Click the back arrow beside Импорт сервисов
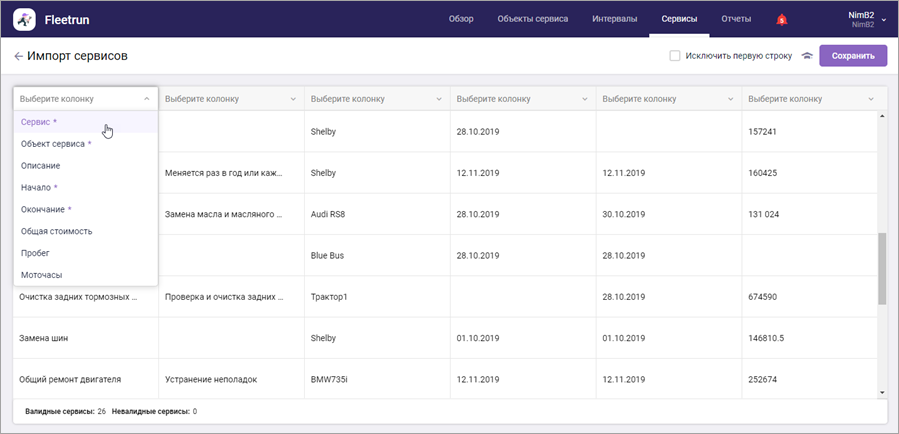Viewport: 899px width, 434px height. (x=18, y=57)
